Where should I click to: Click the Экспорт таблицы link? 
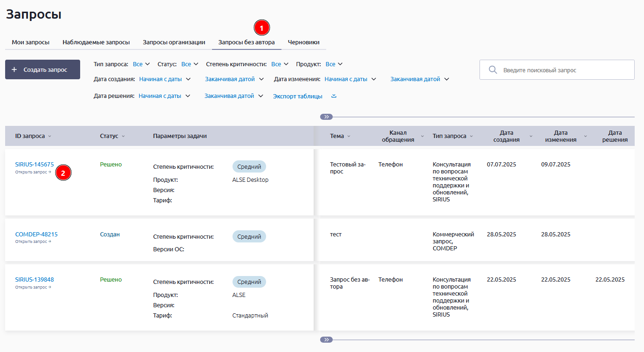point(297,96)
